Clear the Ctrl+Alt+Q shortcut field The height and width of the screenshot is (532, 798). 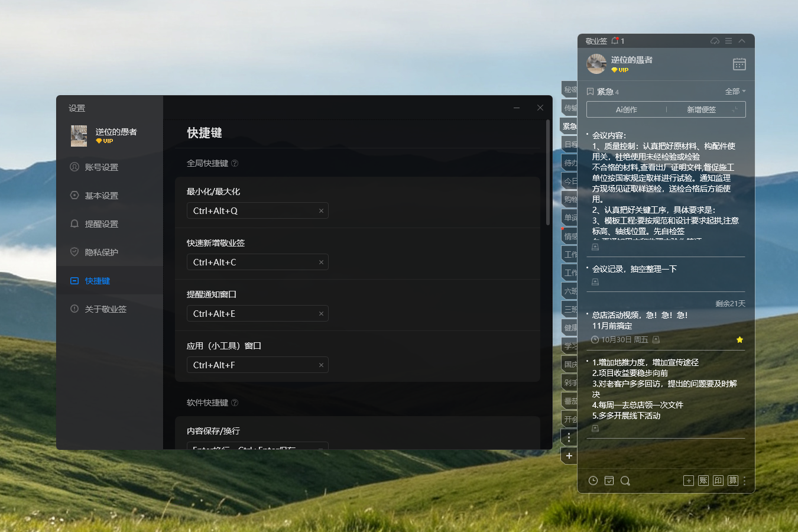pyautogui.click(x=321, y=210)
